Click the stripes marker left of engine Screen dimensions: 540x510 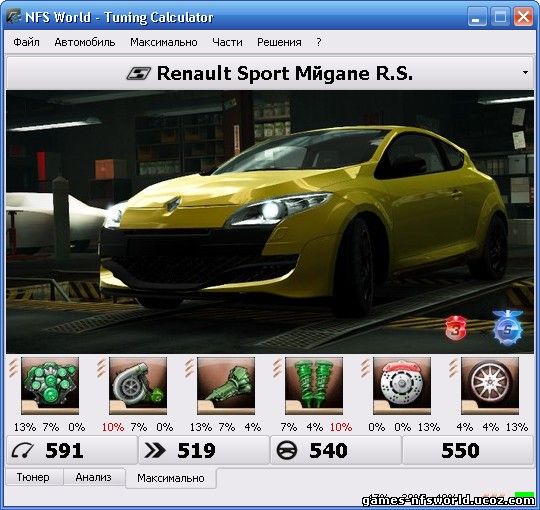[x=13, y=367]
